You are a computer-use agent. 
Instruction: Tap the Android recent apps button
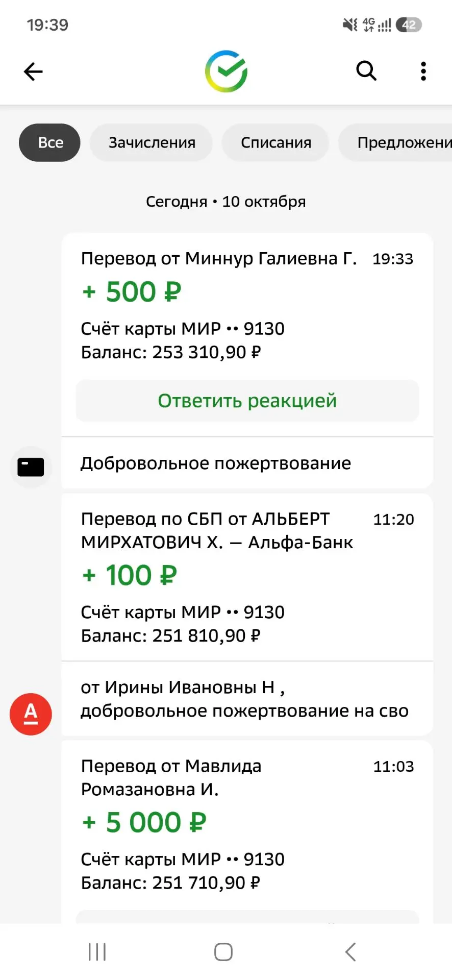(97, 952)
